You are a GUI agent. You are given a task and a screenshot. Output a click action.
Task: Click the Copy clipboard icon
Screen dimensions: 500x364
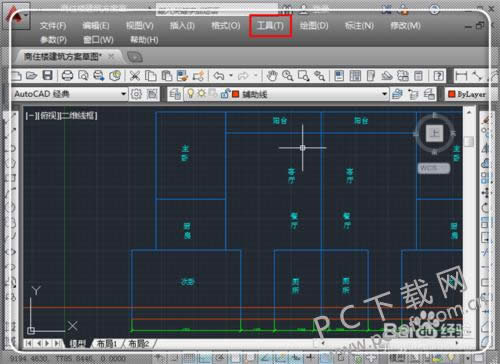(151, 76)
